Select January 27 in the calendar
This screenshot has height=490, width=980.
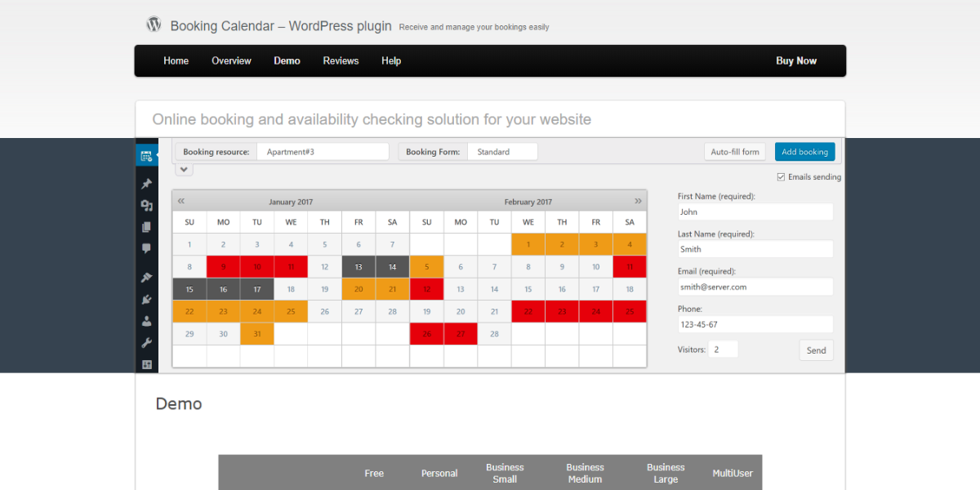coord(359,311)
